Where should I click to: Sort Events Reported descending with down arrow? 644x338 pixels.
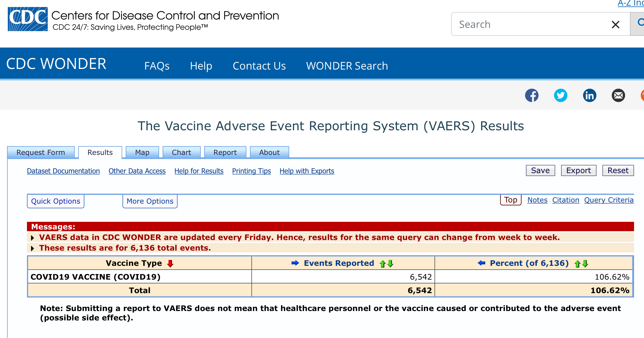coord(390,263)
